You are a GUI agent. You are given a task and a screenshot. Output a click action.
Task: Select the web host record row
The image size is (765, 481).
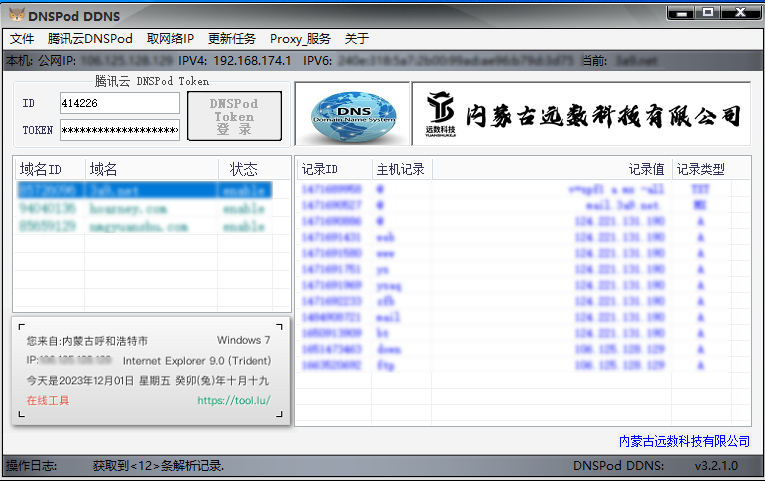[514, 237]
